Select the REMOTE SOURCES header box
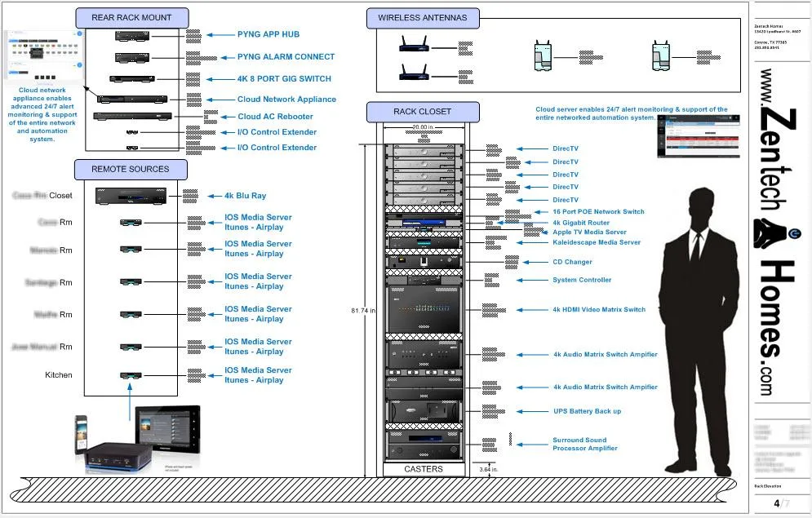812x518 pixels. 131,169
